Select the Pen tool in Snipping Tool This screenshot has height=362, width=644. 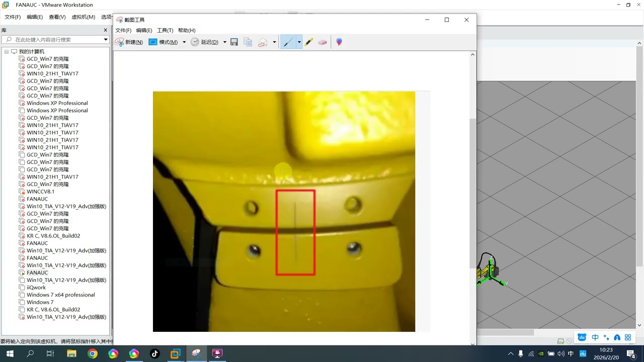[288, 42]
